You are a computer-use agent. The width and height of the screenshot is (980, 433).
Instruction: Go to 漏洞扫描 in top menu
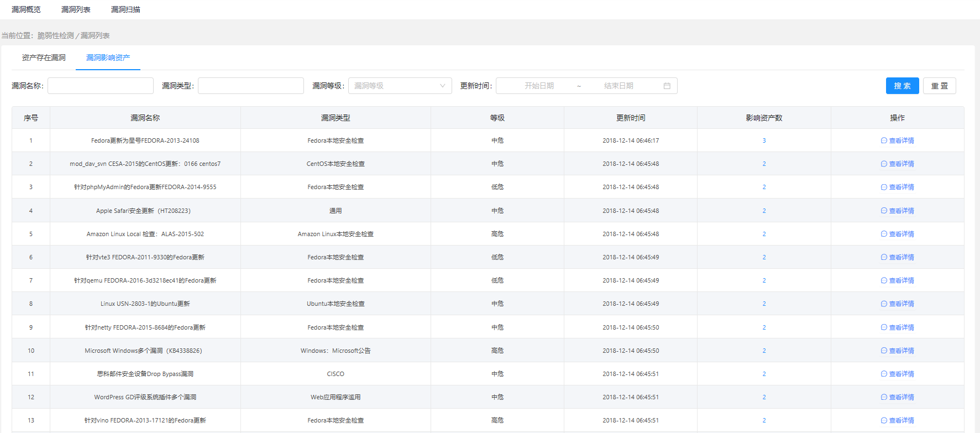[x=125, y=9]
